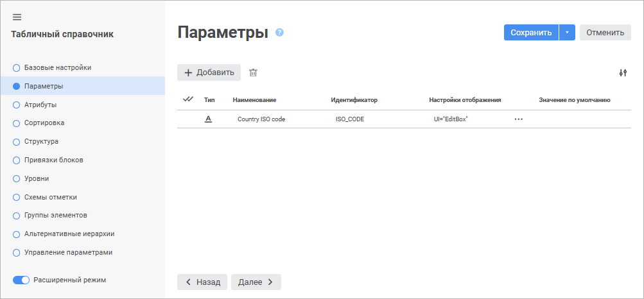644x299 pixels.
Task: Expand the Сохранить dropdown arrow
Action: (567, 32)
